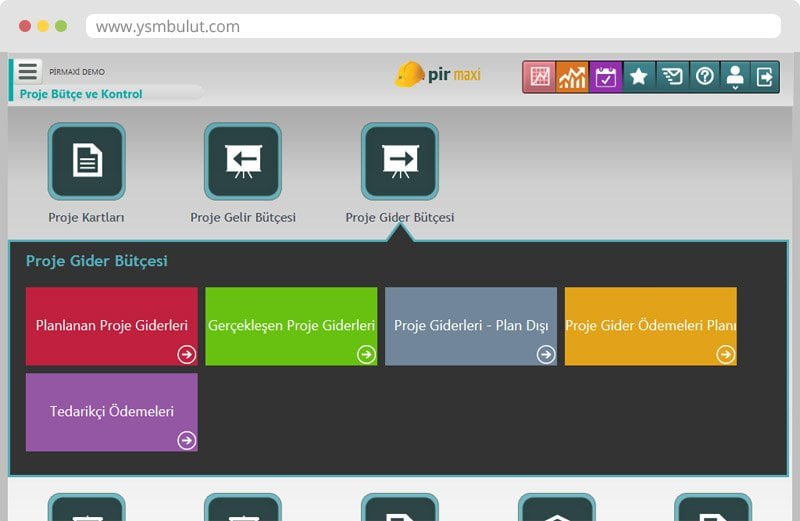Open the Proje Kartları module icon
Screen dimensions: 800x521
87,161
